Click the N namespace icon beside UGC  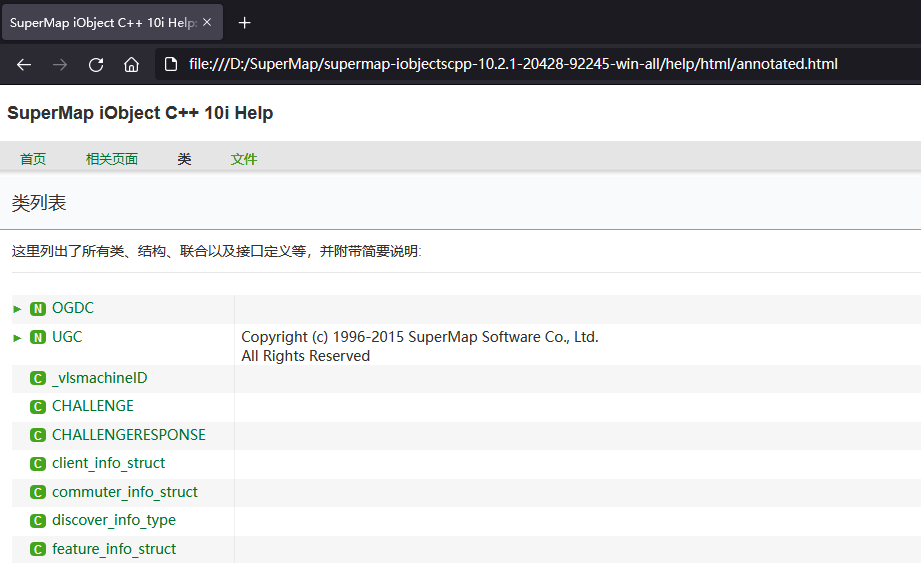click(x=38, y=338)
